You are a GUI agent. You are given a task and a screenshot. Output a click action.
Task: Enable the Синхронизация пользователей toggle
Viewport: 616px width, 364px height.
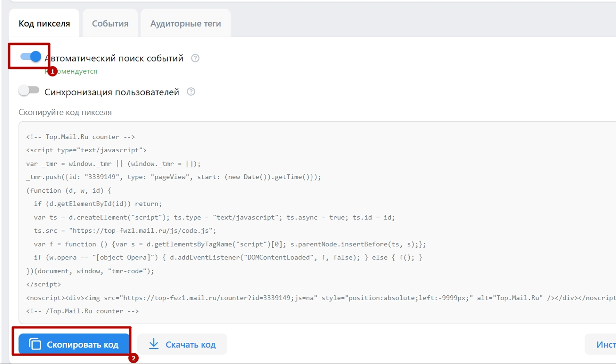tap(29, 90)
